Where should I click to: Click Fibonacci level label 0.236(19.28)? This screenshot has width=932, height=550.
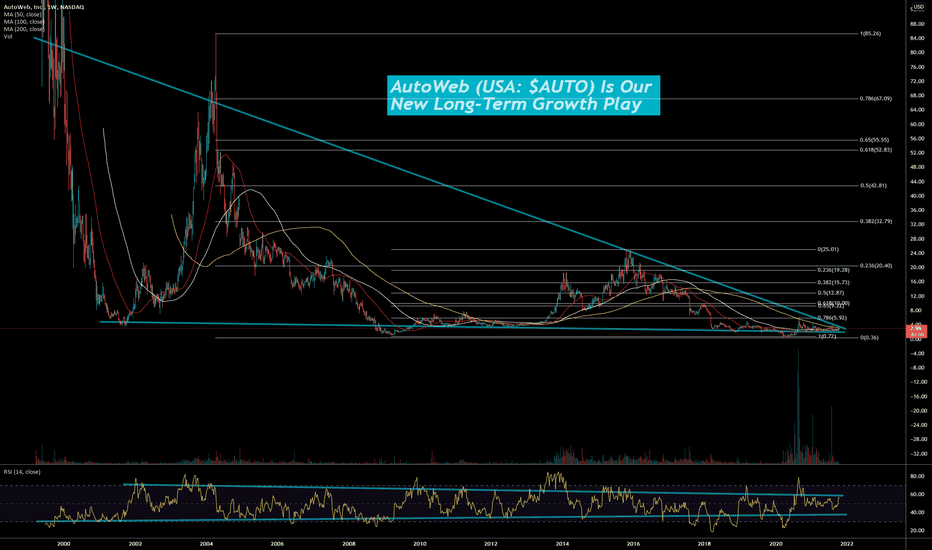click(833, 270)
